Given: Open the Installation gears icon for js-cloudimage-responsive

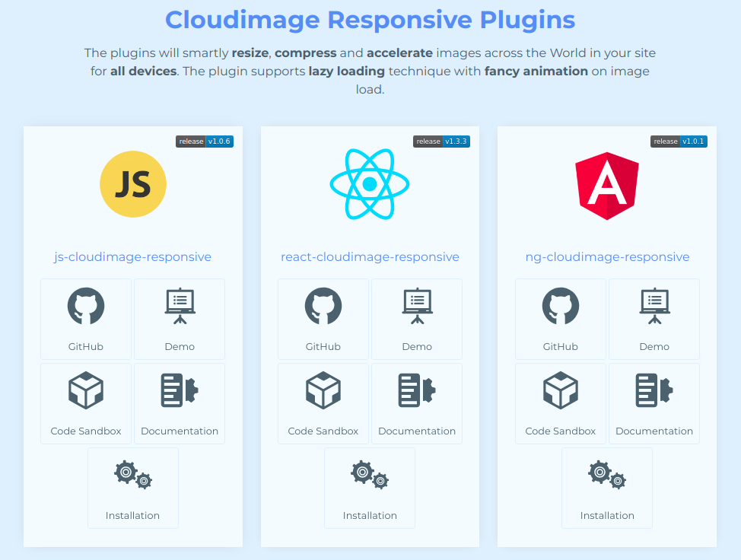Looking at the screenshot, I should (x=133, y=475).
